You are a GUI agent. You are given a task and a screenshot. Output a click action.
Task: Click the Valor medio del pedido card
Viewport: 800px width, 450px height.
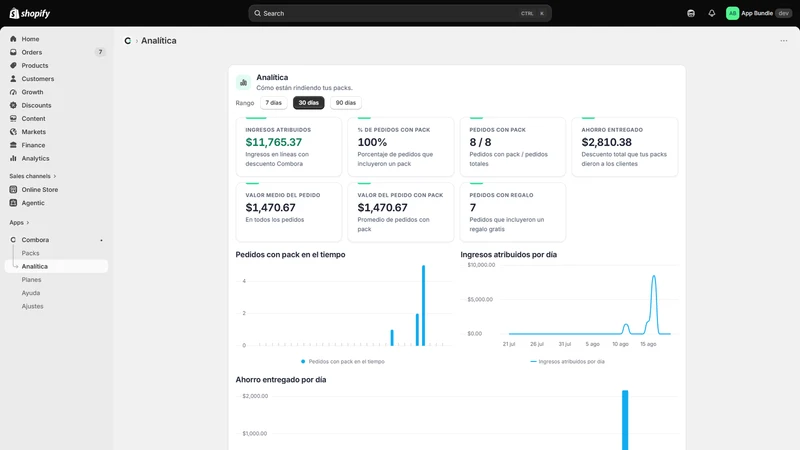[x=289, y=212]
